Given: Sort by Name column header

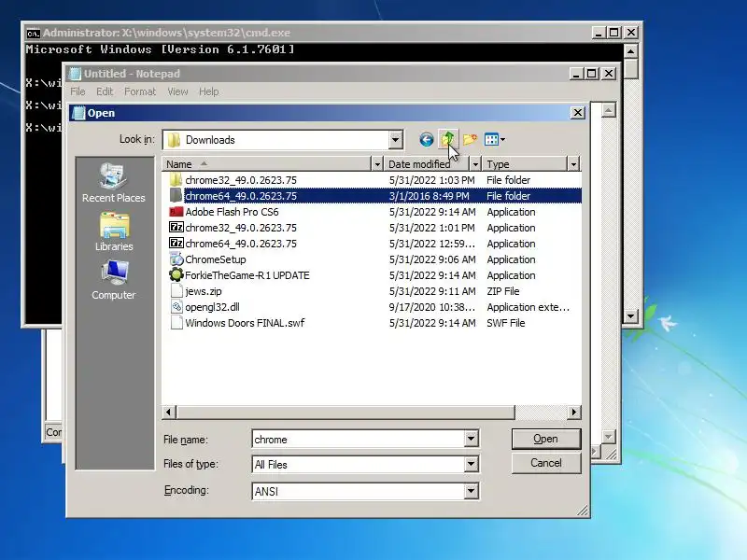Looking at the screenshot, I should click(267, 164).
